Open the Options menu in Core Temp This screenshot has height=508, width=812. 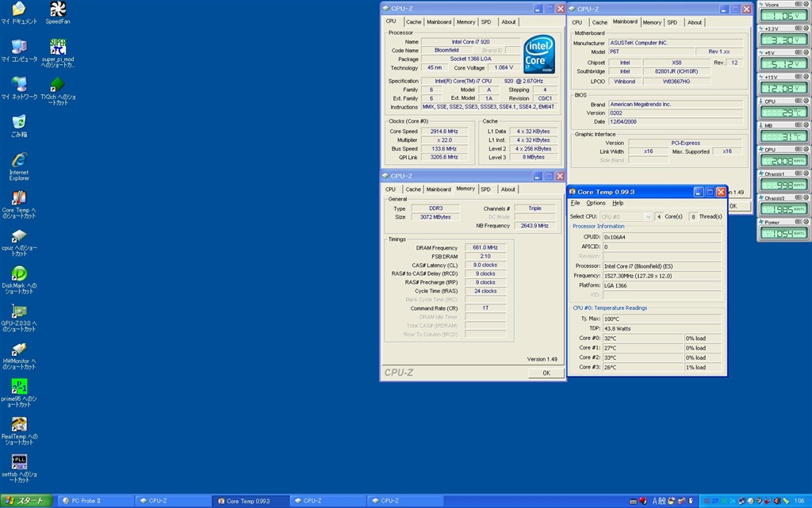pyautogui.click(x=596, y=203)
